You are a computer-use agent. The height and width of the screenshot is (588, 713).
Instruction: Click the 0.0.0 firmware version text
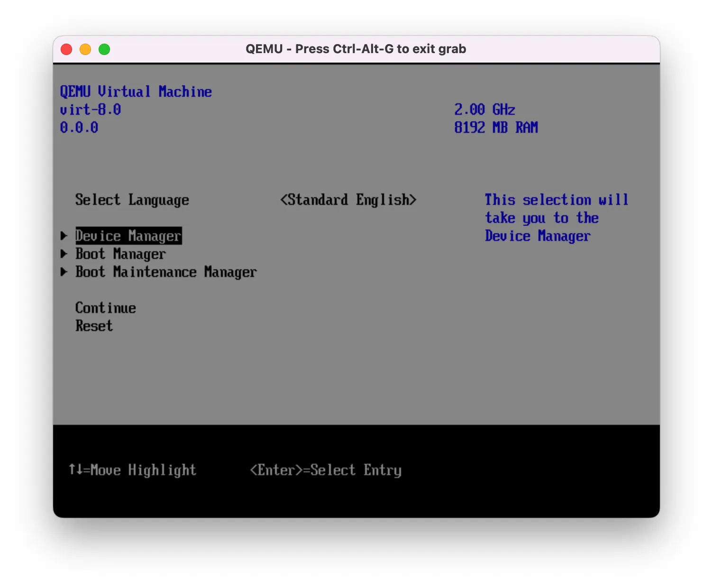[x=79, y=128]
